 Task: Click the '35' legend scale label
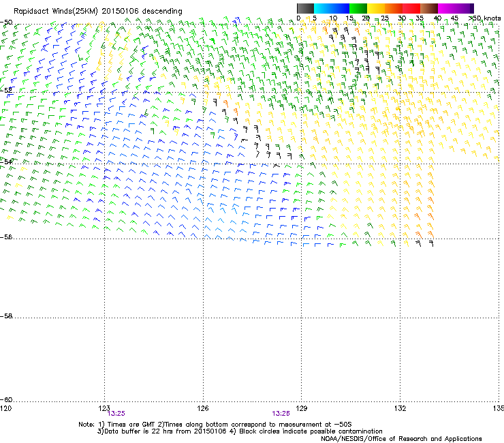point(420,18)
